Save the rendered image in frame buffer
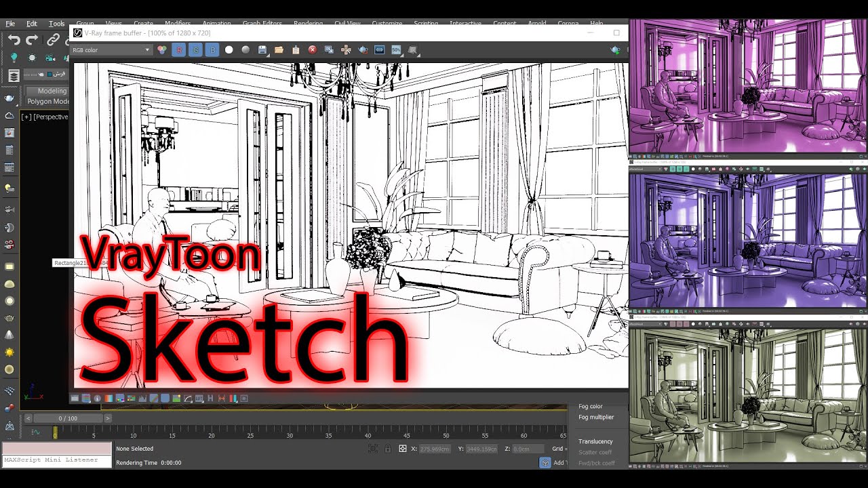The image size is (868, 488). 262,50
